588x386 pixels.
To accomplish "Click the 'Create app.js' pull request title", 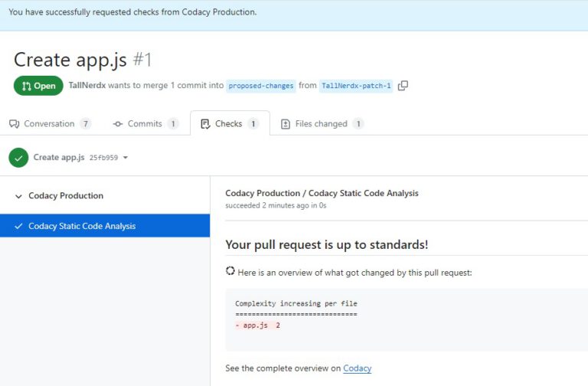I will click(x=70, y=60).
